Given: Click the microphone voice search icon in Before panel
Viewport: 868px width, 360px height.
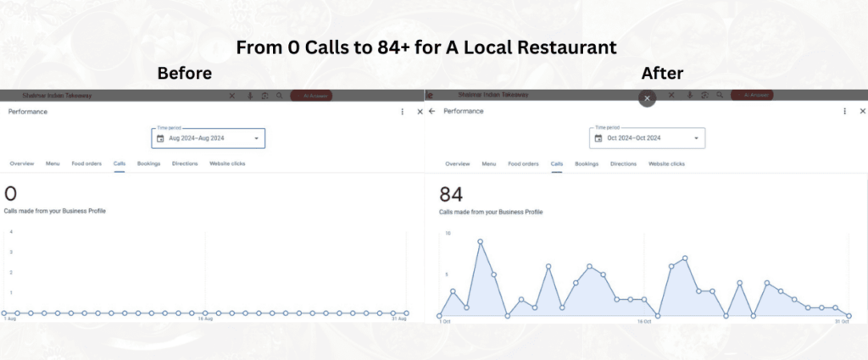Looking at the screenshot, I should [250, 96].
